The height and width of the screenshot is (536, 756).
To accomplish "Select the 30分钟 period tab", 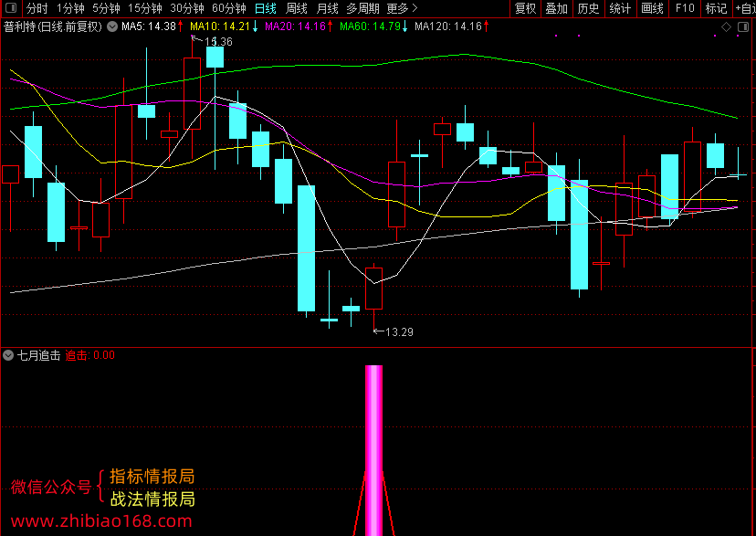I will point(187,8).
